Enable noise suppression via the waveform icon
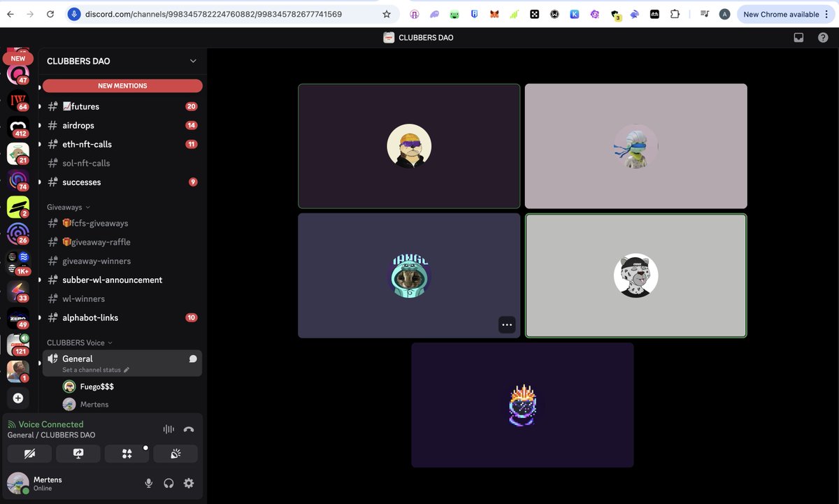This screenshot has height=504, width=839. pos(168,429)
